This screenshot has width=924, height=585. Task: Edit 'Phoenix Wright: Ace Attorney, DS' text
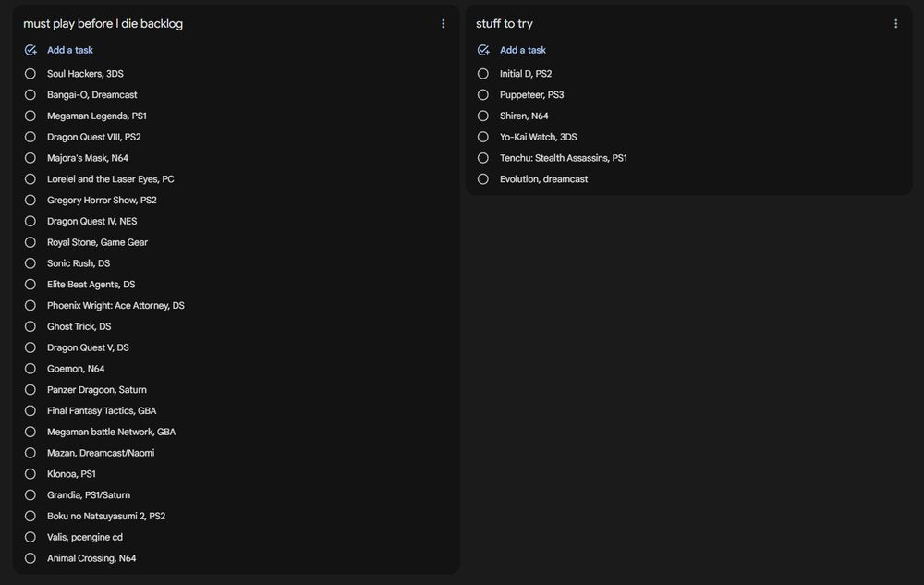[x=115, y=305]
